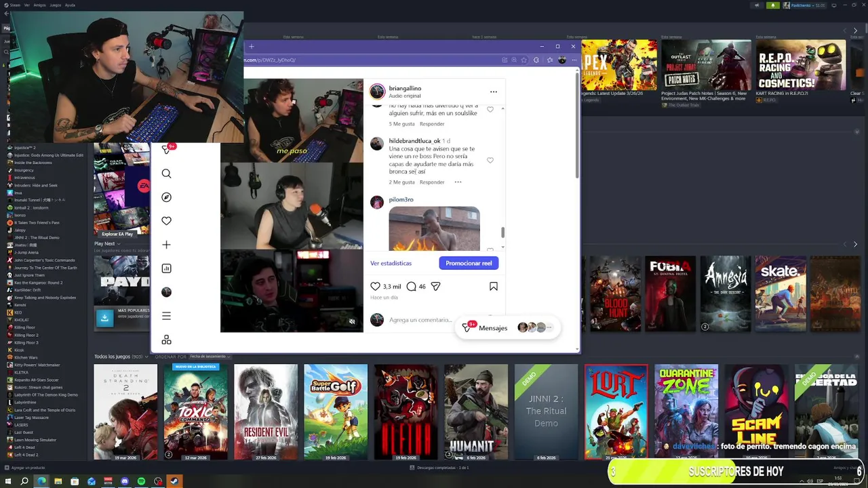This screenshot has width=868, height=488.
Task: Open the Juegos menu in Steam
Action: point(55,5)
